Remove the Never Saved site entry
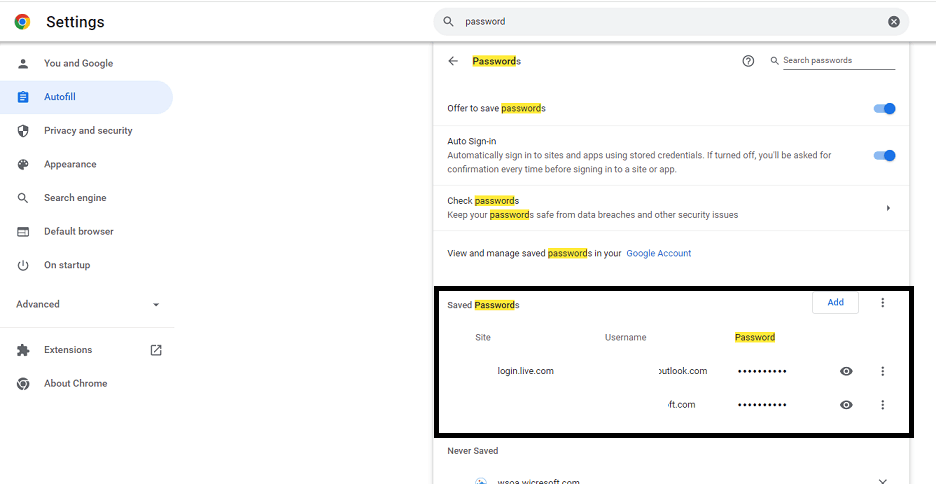Screen dimensions: 936x484 pyautogui.click(x=883, y=480)
